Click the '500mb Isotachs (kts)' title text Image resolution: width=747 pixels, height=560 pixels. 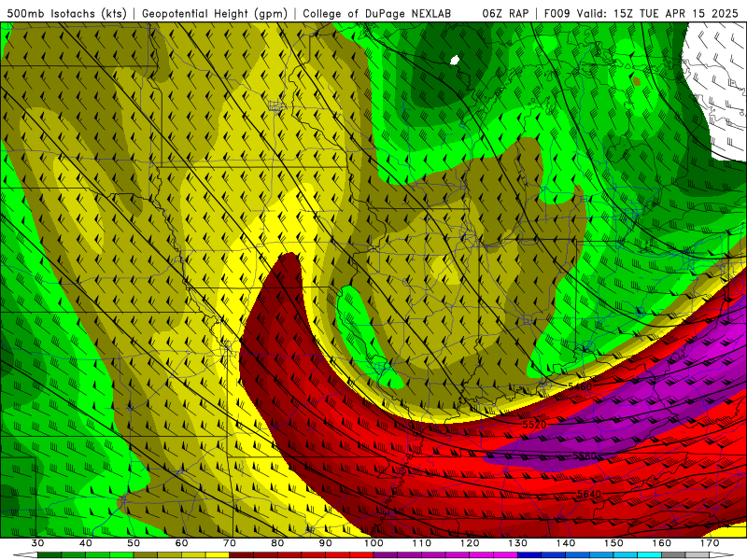(x=66, y=14)
